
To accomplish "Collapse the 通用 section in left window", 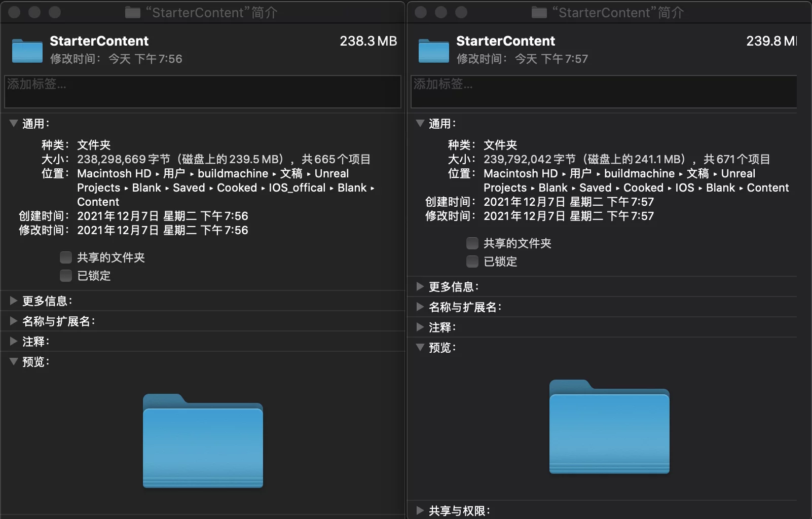I will (x=14, y=123).
